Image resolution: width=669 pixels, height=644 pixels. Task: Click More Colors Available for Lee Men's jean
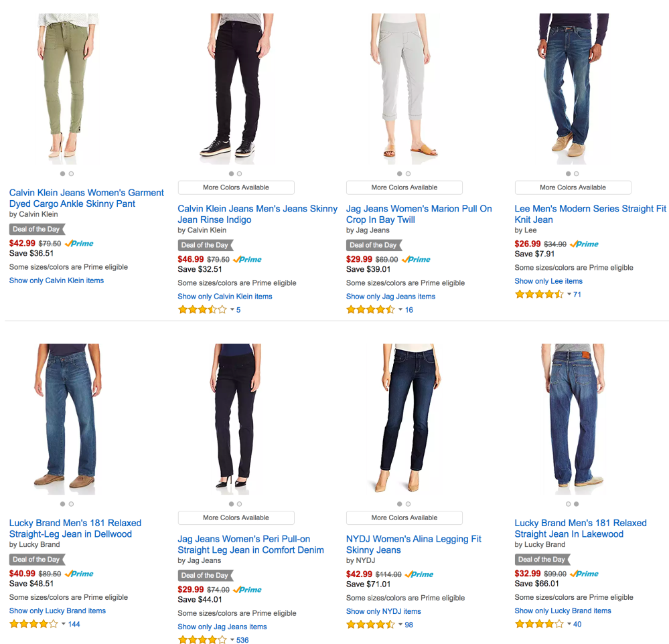click(573, 187)
